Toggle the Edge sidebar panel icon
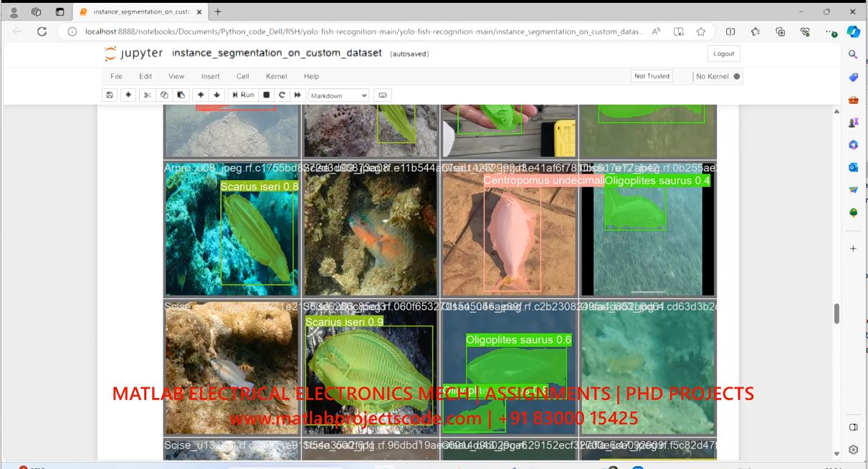The image size is (868, 469). click(x=853, y=427)
